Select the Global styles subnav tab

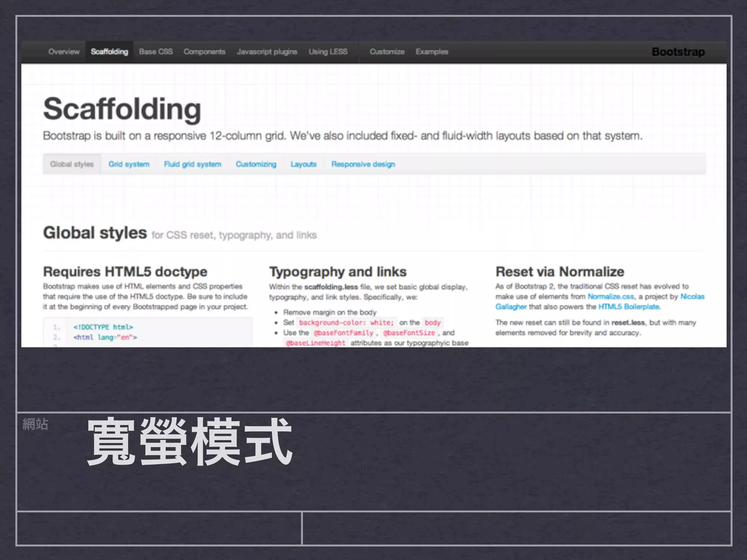pos(72,164)
